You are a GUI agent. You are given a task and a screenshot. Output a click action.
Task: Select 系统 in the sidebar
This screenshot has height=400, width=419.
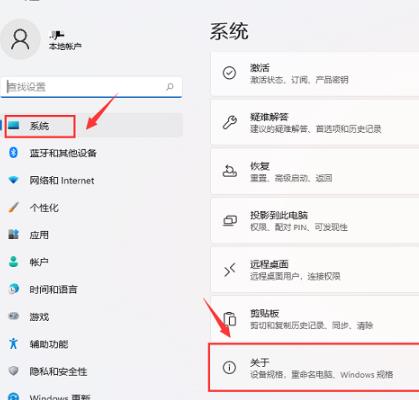coord(92,126)
